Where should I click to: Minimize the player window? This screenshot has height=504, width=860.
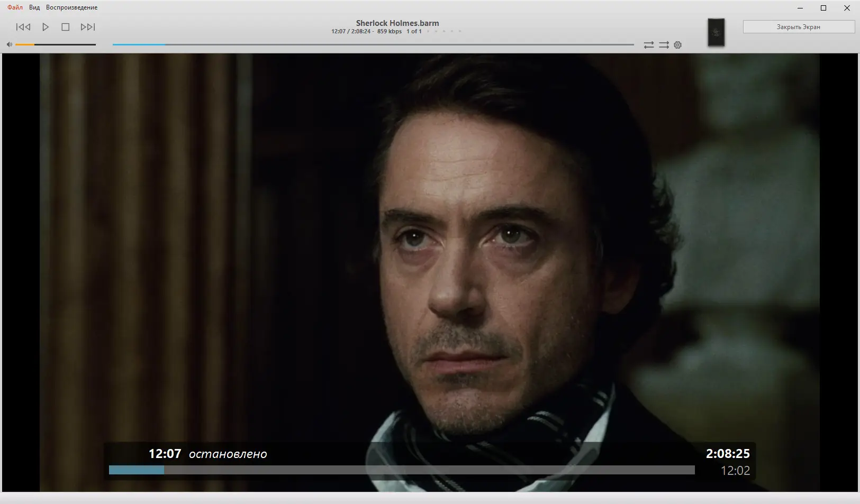coord(800,8)
